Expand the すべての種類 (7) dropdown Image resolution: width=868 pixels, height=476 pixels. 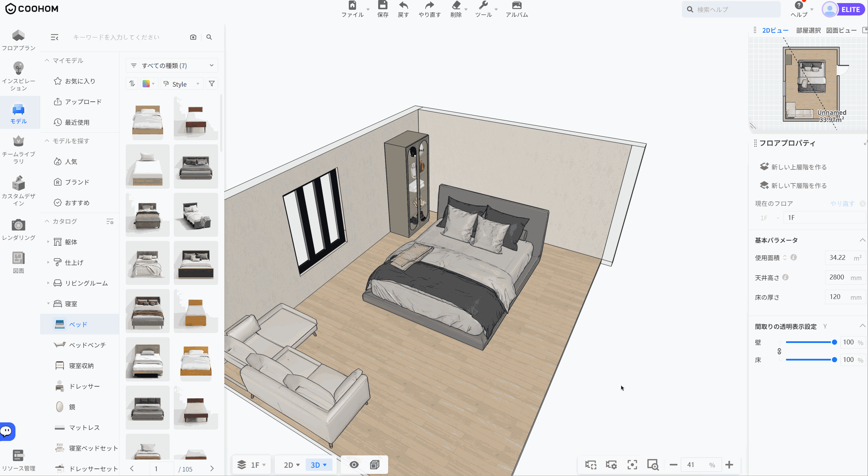(172, 66)
